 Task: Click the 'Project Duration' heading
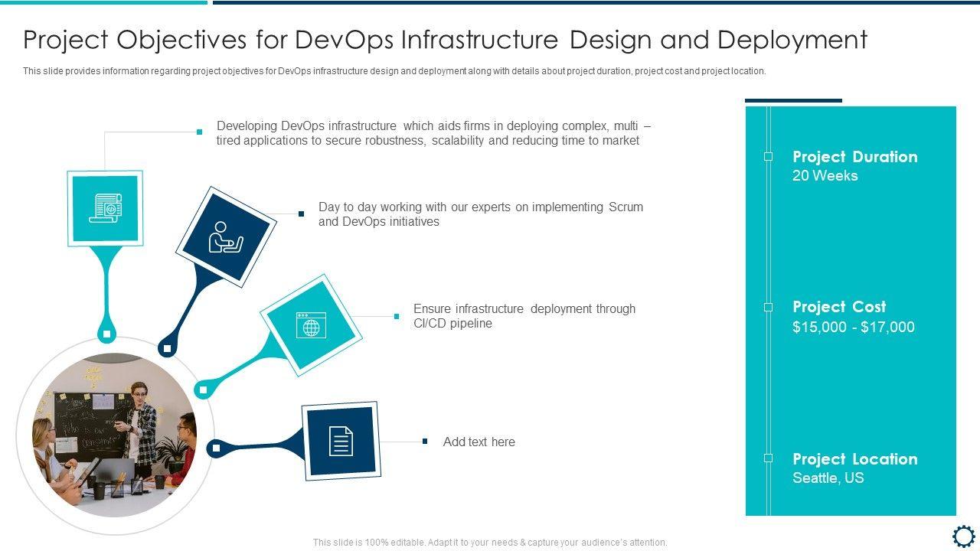coord(854,157)
